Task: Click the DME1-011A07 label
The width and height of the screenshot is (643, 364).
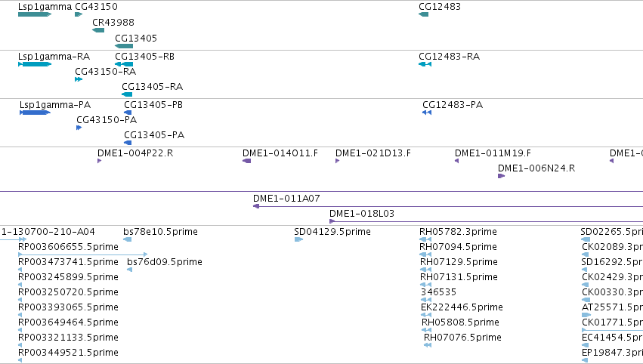Action: (286, 199)
